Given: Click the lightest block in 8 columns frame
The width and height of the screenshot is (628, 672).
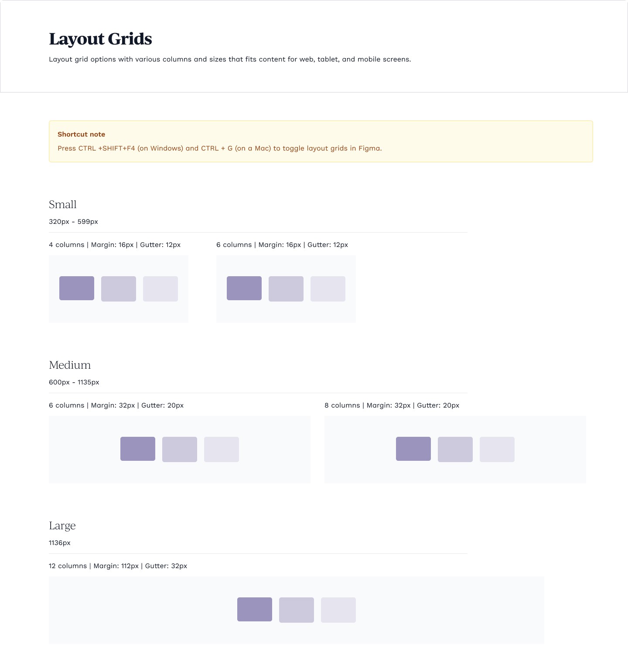Looking at the screenshot, I should [x=497, y=449].
